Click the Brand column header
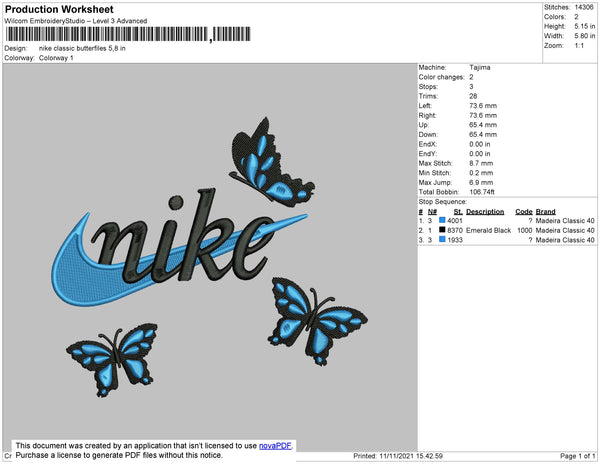 coord(546,212)
